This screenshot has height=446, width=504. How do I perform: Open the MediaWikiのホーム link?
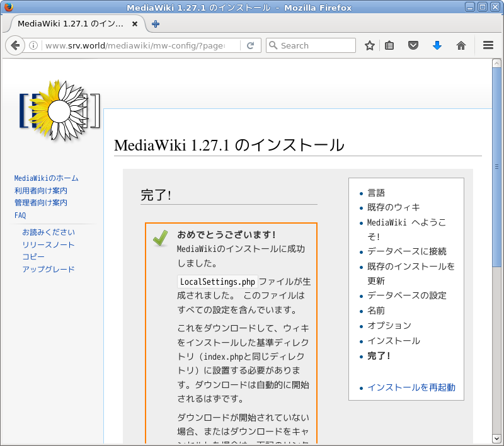46,178
